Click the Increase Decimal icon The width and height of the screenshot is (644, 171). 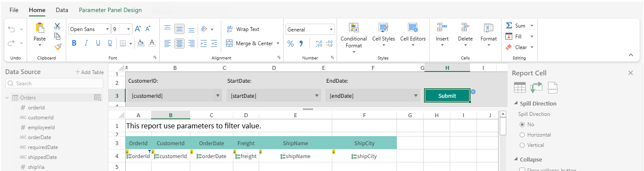point(319,44)
